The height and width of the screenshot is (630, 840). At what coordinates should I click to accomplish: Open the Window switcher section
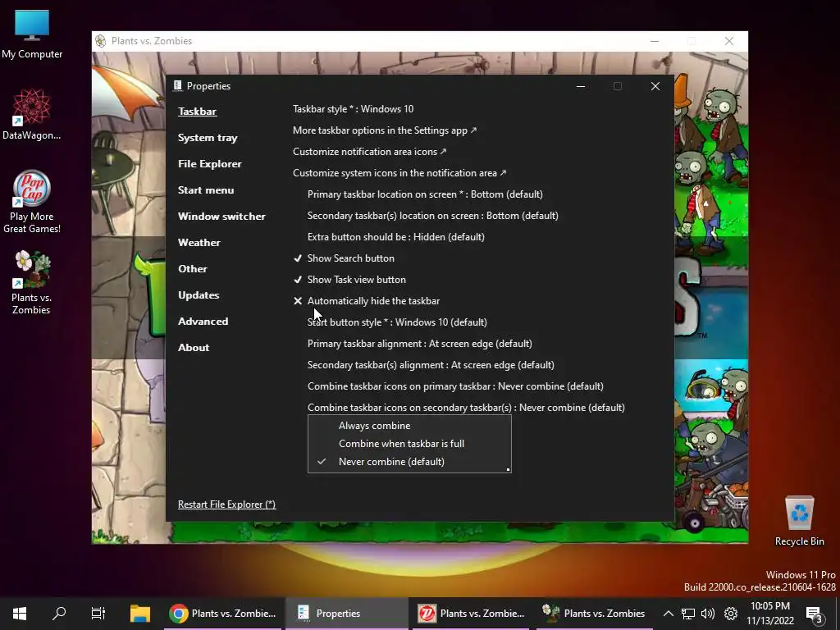[x=221, y=217]
